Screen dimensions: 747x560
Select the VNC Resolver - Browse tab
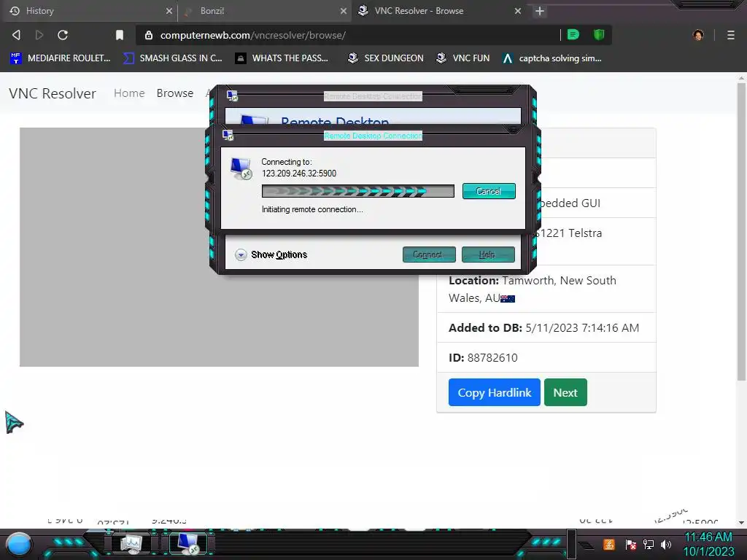pos(438,10)
